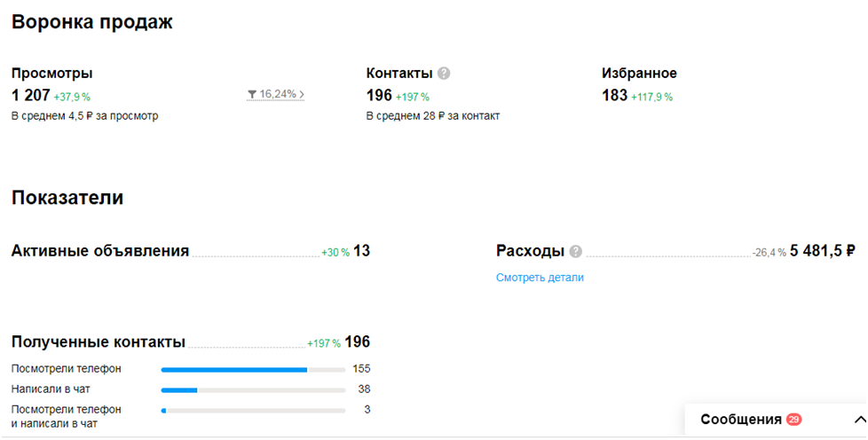
Task: Click the 38 chat messages count
Action: 364,389
